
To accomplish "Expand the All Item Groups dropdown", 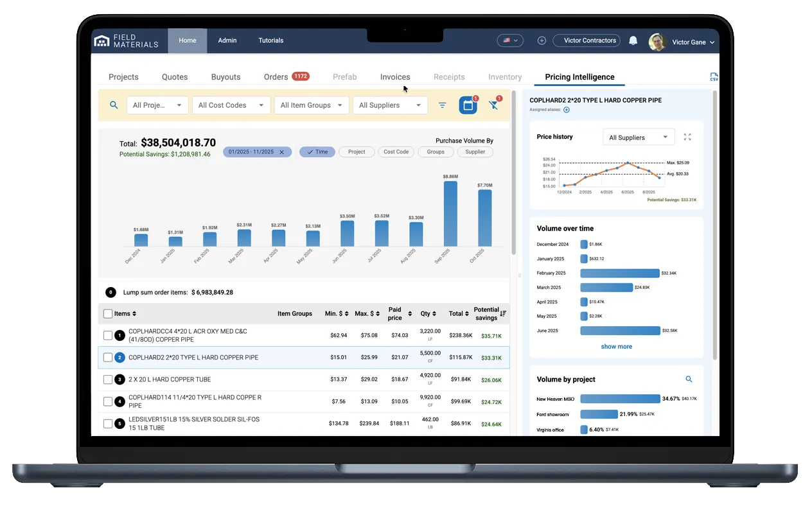I will (311, 105).
